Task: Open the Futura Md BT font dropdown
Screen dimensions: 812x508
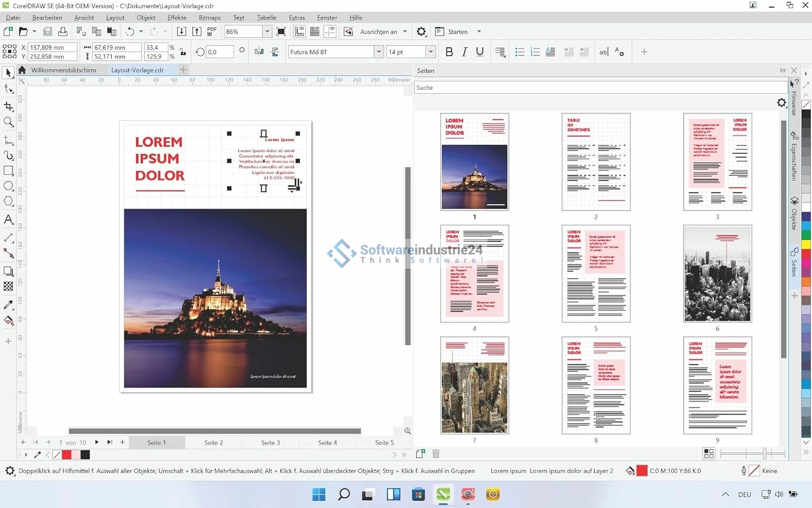Action: pyautogui.click(x=378, y=52)
